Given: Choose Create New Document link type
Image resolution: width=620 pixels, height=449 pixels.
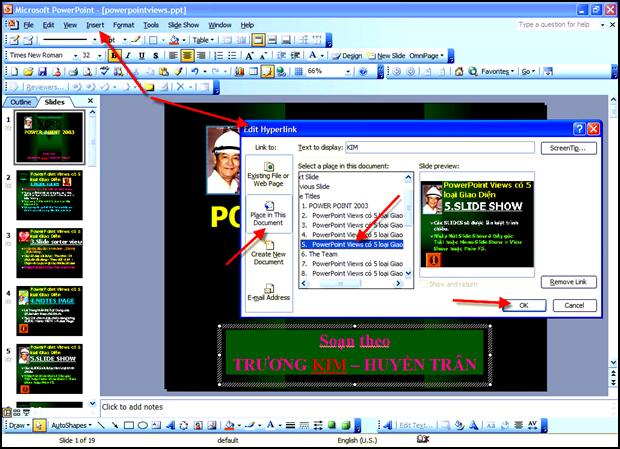Looking at the screenshot, I should tap(268, 253).
